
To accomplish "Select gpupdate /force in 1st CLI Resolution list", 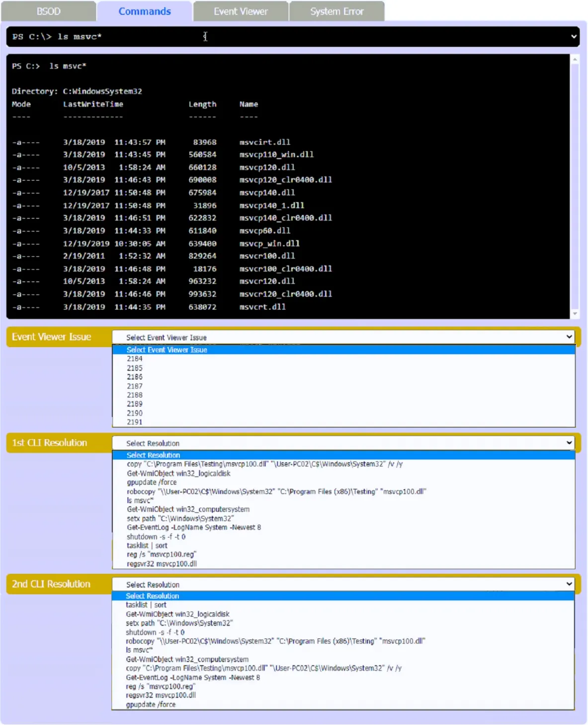I will point(343,482).
